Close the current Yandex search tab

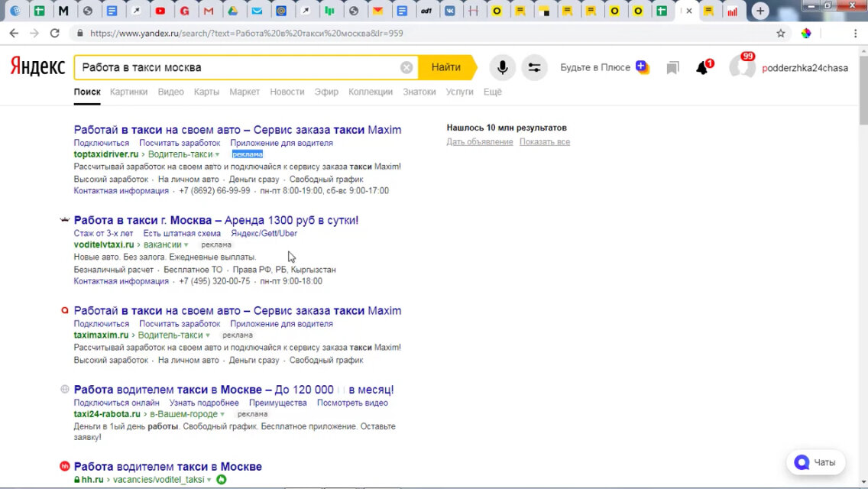pos(689,11)
